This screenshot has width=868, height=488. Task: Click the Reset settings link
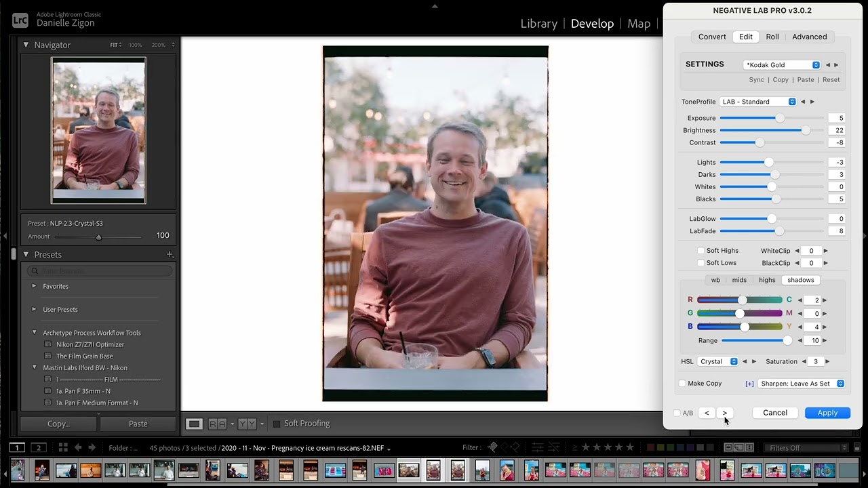[831, 80]
